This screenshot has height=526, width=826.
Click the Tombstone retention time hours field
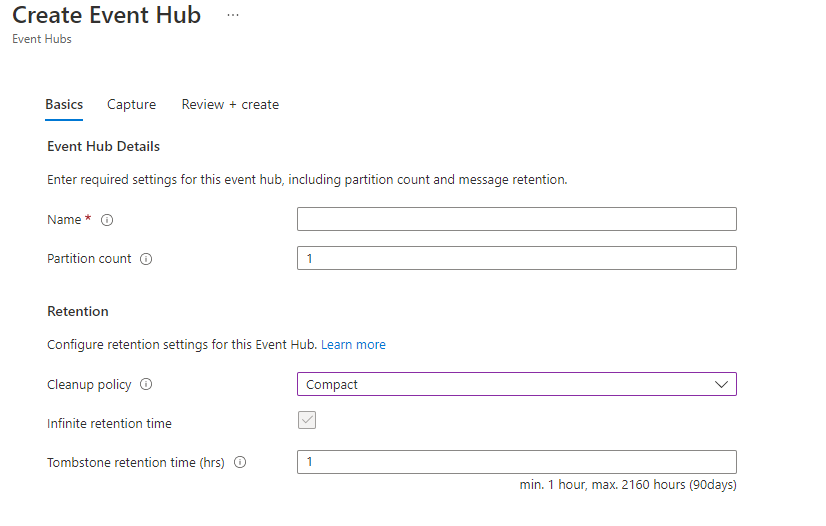[517, 462]
